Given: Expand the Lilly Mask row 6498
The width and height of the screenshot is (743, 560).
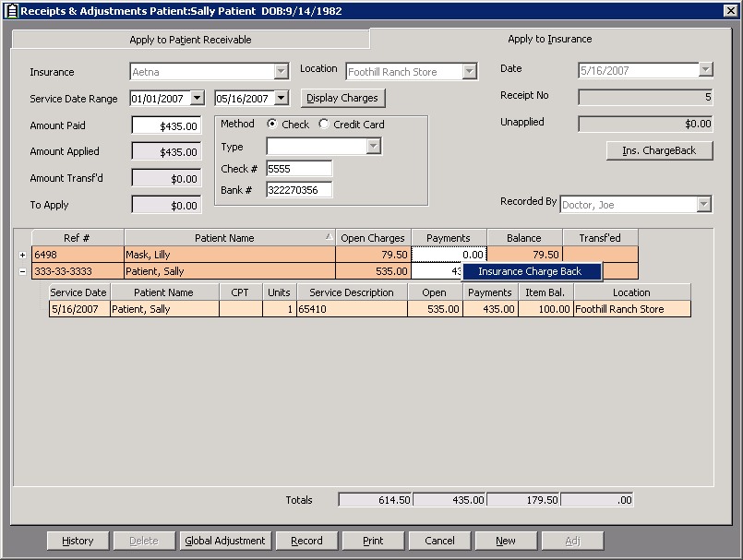Looking at the screenshot, I should (22, 255).
